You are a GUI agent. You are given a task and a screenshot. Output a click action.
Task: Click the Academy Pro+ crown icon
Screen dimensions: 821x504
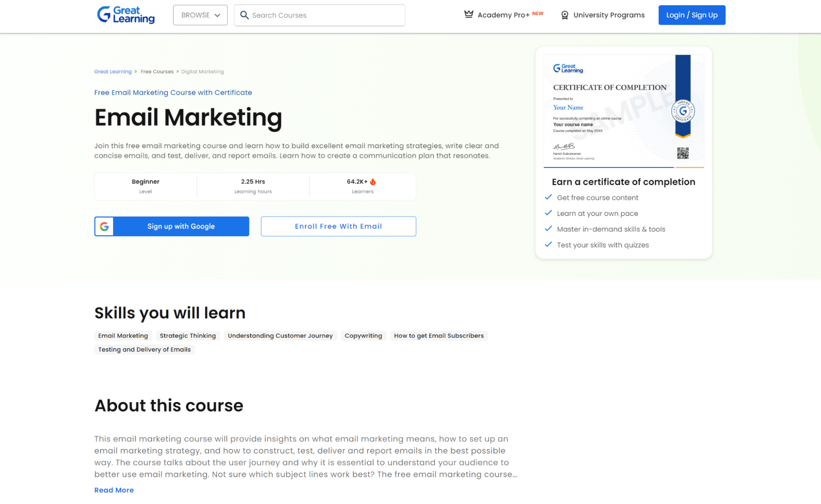coord(468,14)
